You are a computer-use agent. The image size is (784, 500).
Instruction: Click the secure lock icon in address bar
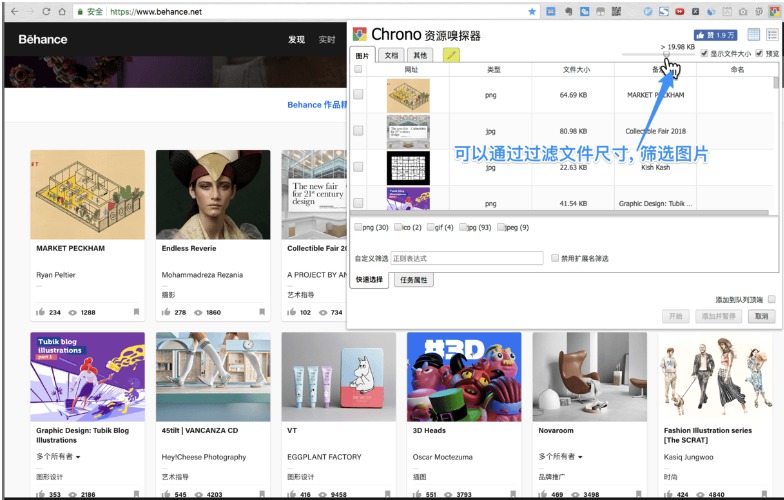(80, 12)
